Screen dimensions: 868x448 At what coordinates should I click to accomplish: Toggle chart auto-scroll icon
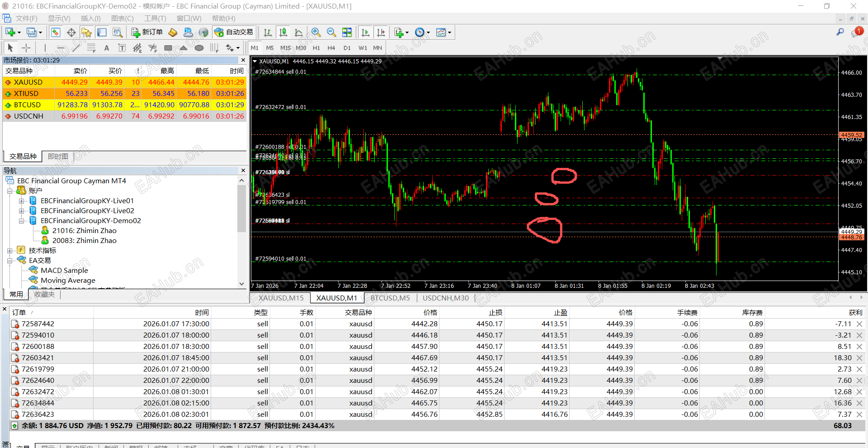coord(365,32)
